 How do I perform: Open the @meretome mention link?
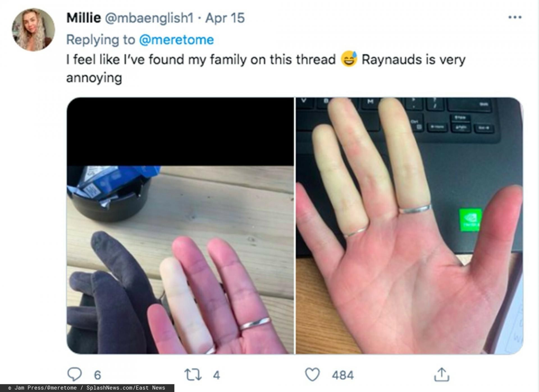[x=177, y=40]
